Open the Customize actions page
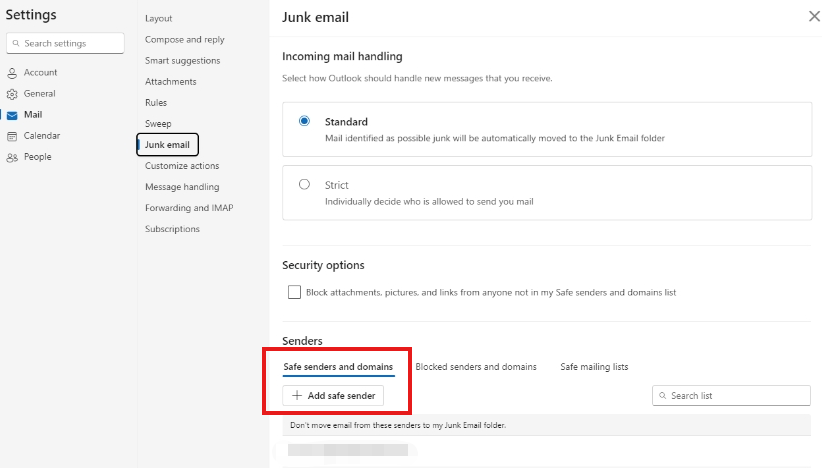 (182, 165)
